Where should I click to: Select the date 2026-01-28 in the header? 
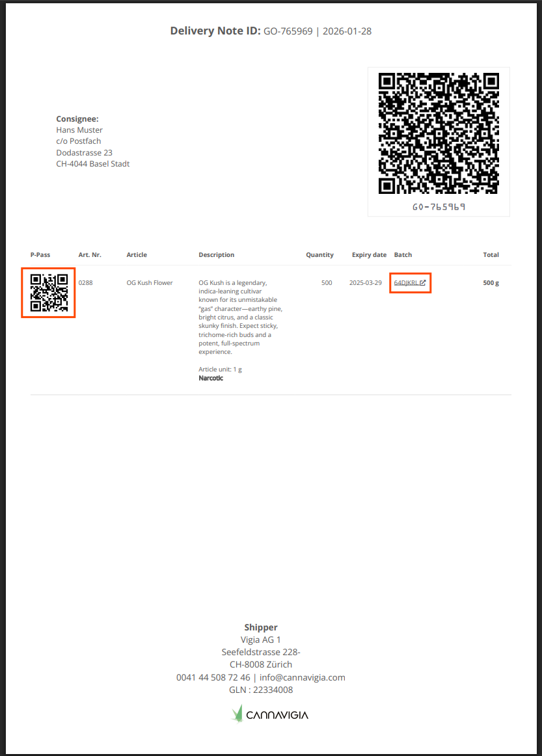pyautogui.click(x=347, y=31)
